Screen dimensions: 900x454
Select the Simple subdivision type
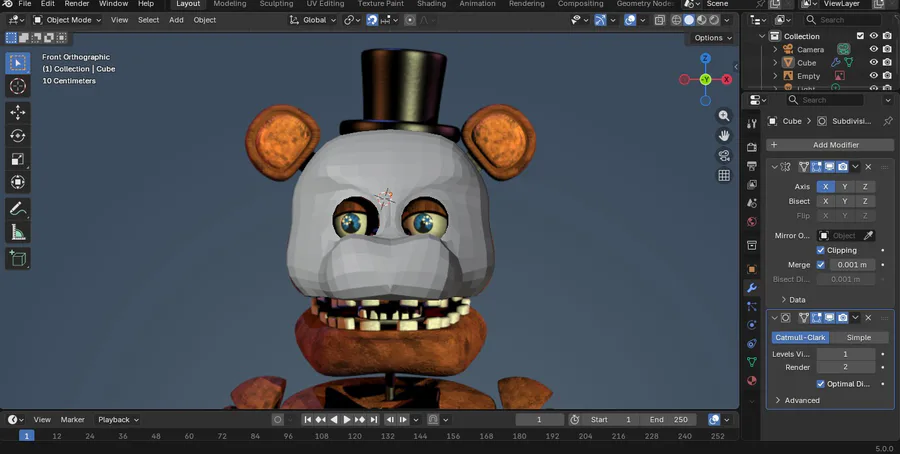pos(858,337)
